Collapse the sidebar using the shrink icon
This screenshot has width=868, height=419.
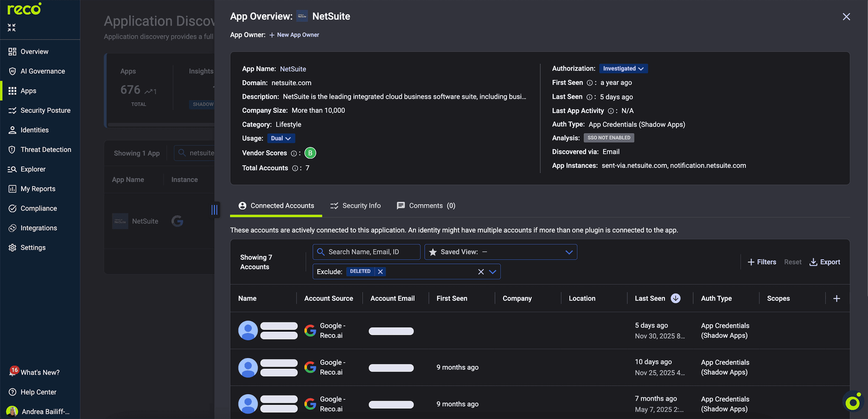[11, 28]
